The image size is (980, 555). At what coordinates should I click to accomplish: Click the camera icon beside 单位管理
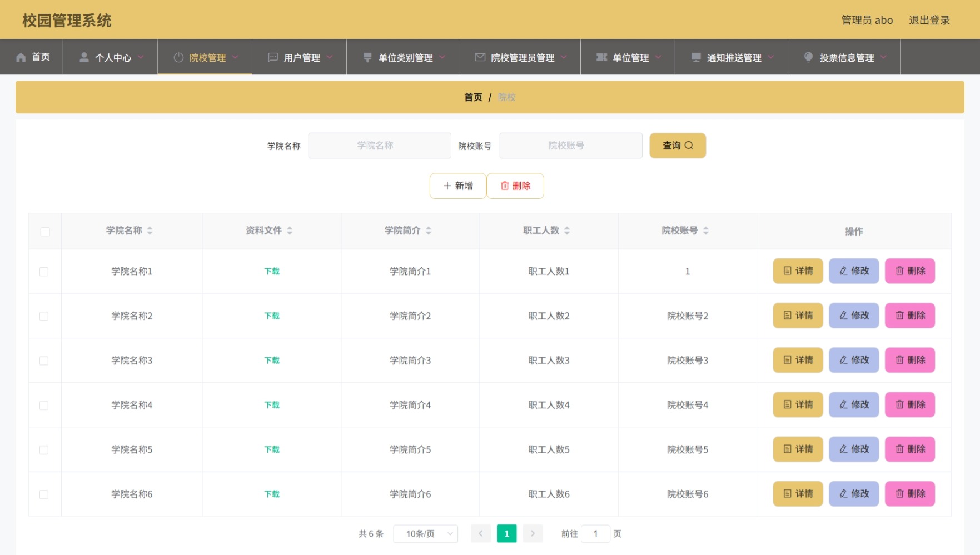click(x=601, y=57)
